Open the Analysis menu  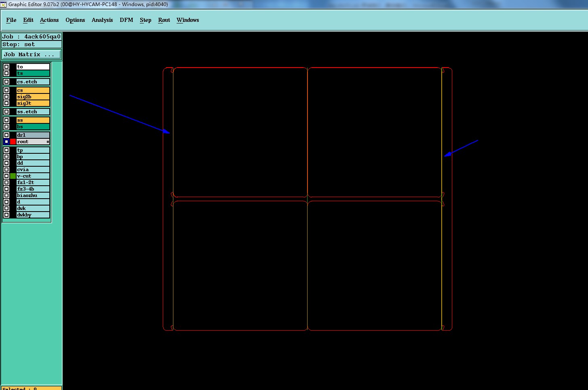point(102,20)
